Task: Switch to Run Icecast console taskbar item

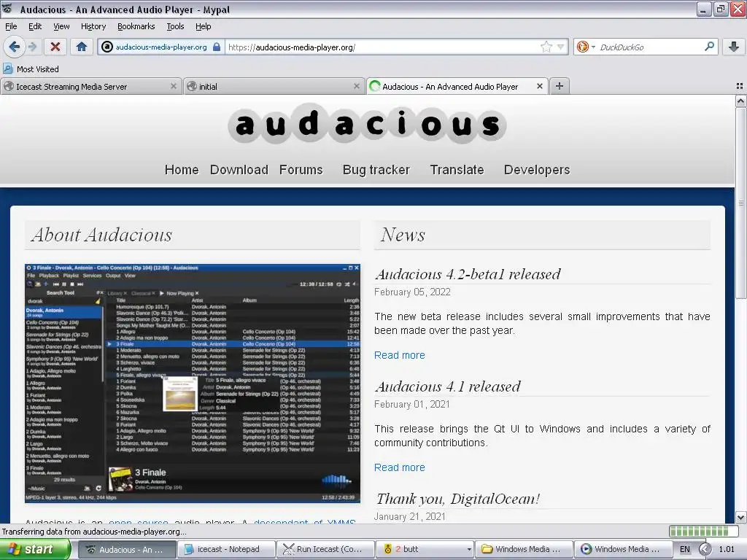Action: [x=326, y=549]
